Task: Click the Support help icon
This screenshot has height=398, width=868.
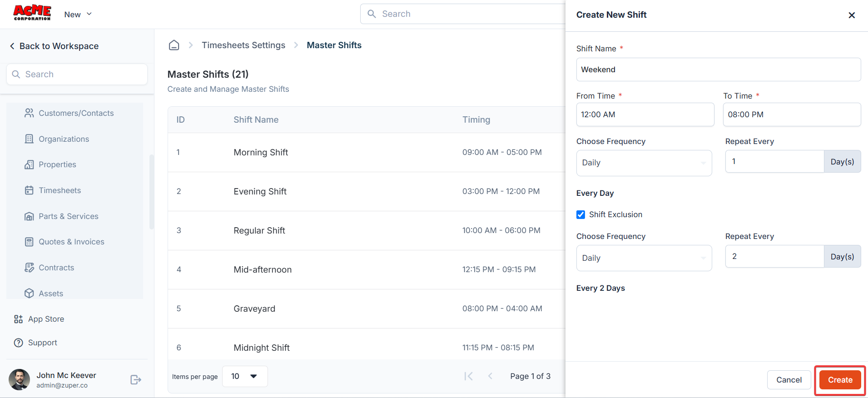Action: (18, 343)
